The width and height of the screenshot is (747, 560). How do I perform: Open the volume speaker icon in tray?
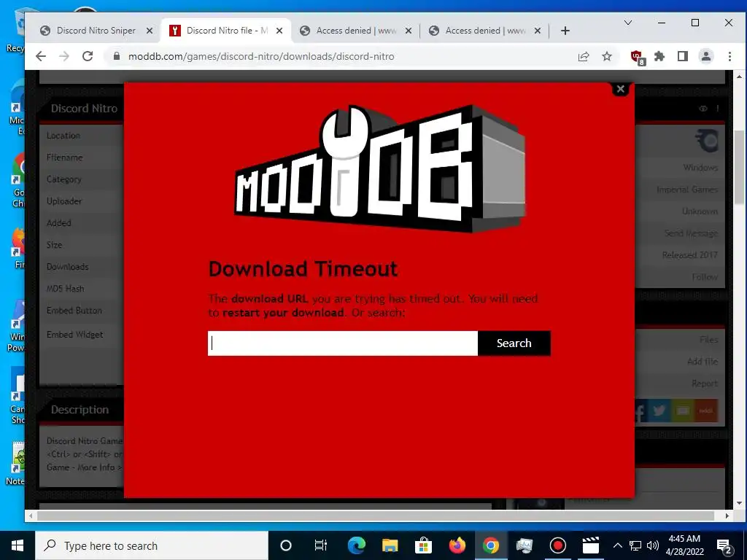[x=653, y=545]
